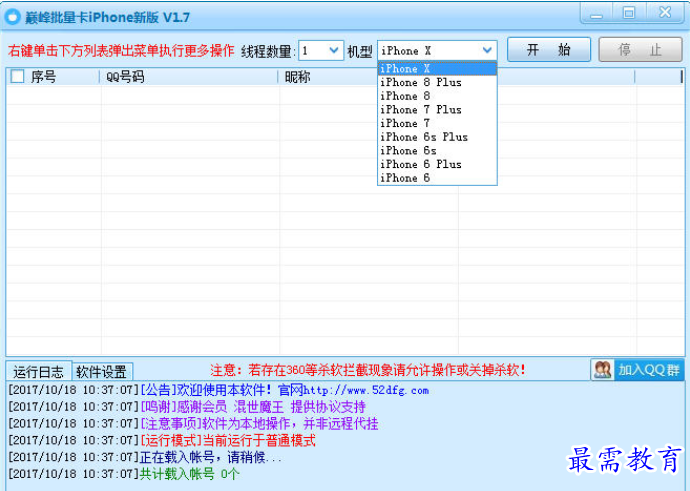Click the app logo icon in title bar
This screenshot has height=491, width=690.
[12, 17]
